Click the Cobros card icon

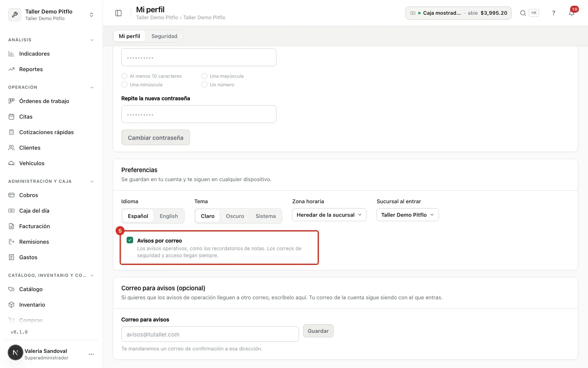11,195
